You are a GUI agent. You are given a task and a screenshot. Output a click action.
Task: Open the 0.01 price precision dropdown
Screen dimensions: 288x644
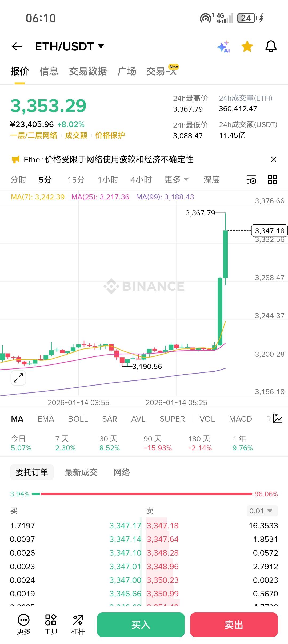tap(262, 511)
